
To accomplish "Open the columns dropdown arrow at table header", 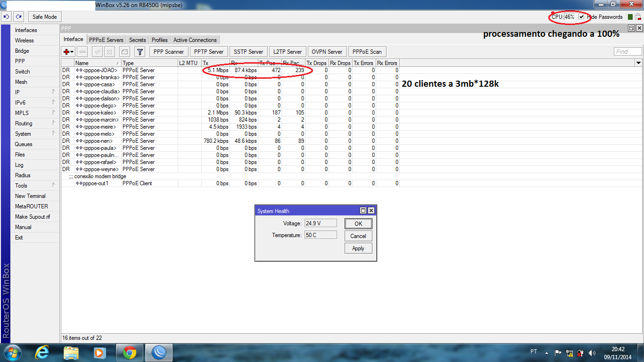I will 639,63.
